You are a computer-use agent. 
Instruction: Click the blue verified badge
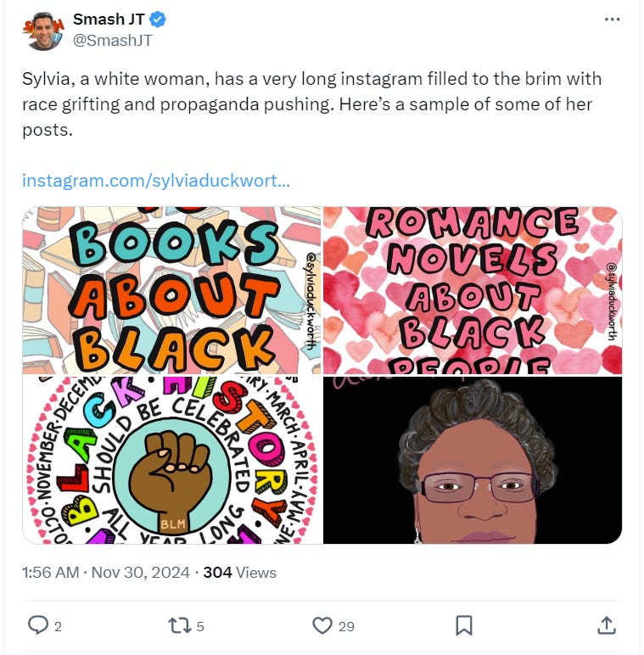[x=158, y=20]
